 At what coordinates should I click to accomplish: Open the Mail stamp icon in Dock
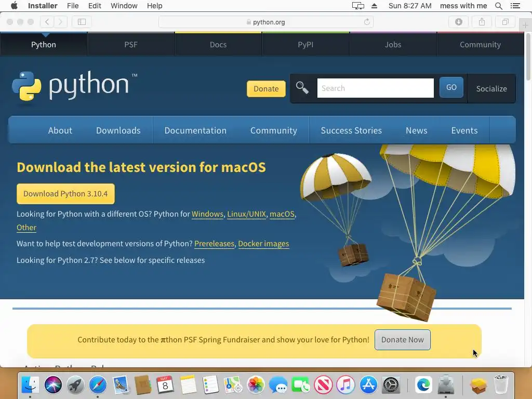[x=121, y=385]
